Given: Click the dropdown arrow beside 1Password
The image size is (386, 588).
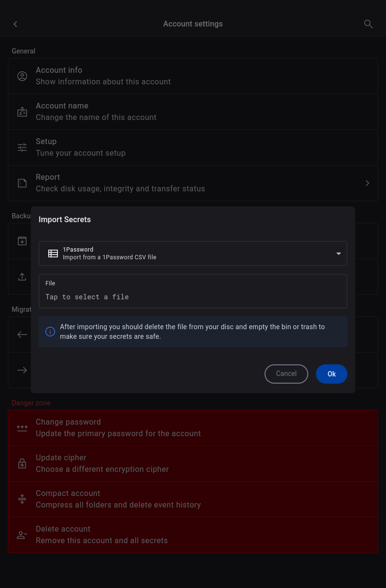Looking at the screenshot, I should coord(339,254).
